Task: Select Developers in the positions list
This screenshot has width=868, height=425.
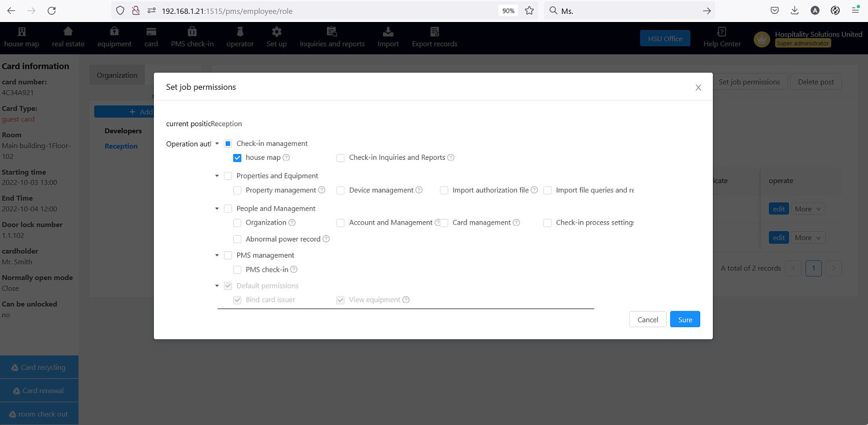Action: point(123,131)
